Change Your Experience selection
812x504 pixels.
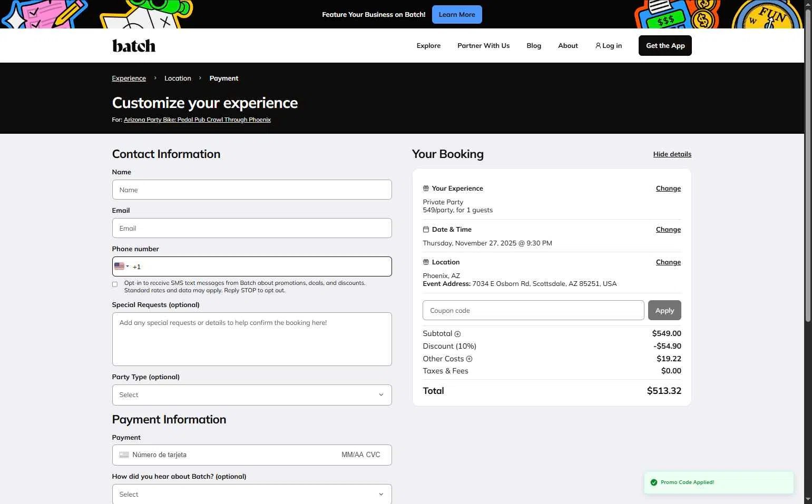[668, 189]
